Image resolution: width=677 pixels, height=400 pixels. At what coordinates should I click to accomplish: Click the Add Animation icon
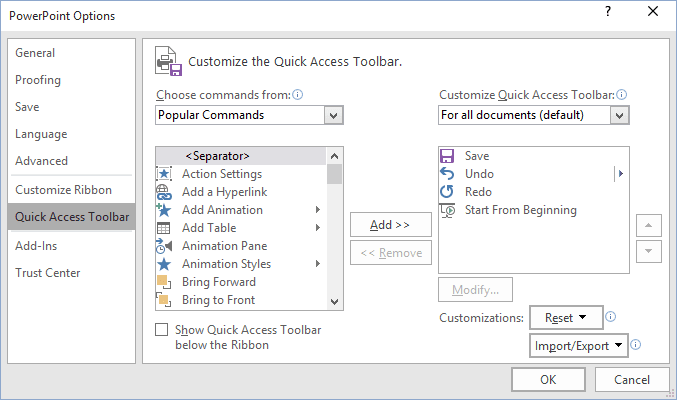164,210
